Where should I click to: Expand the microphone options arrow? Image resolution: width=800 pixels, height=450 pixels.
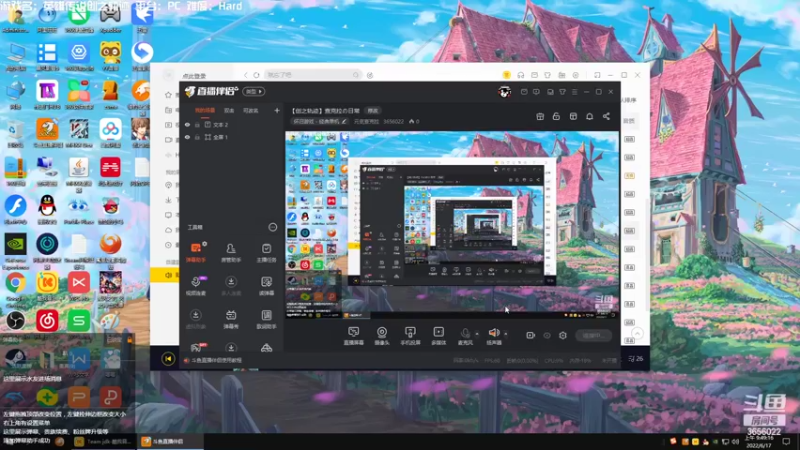tap(477, 334)
